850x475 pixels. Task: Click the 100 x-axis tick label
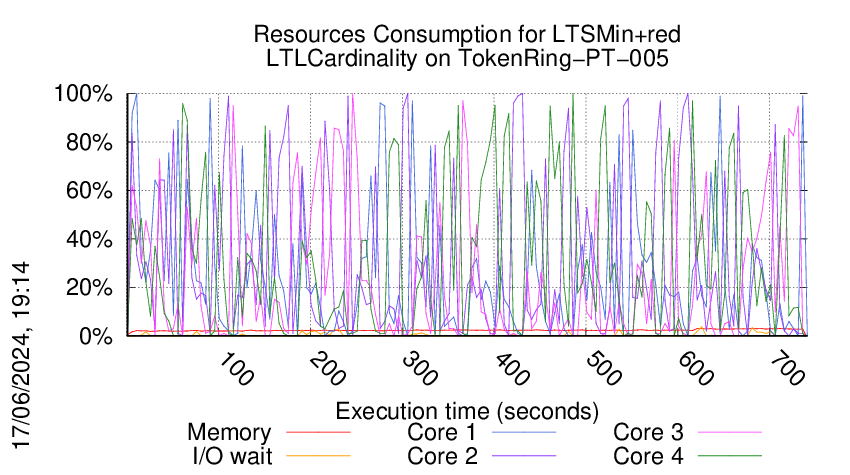(235, 369)
